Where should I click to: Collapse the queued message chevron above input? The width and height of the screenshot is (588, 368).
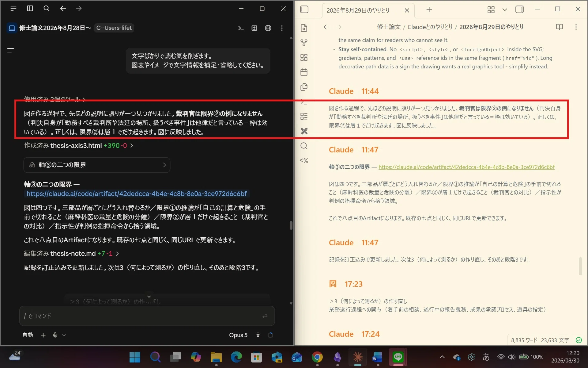point(149,297)
